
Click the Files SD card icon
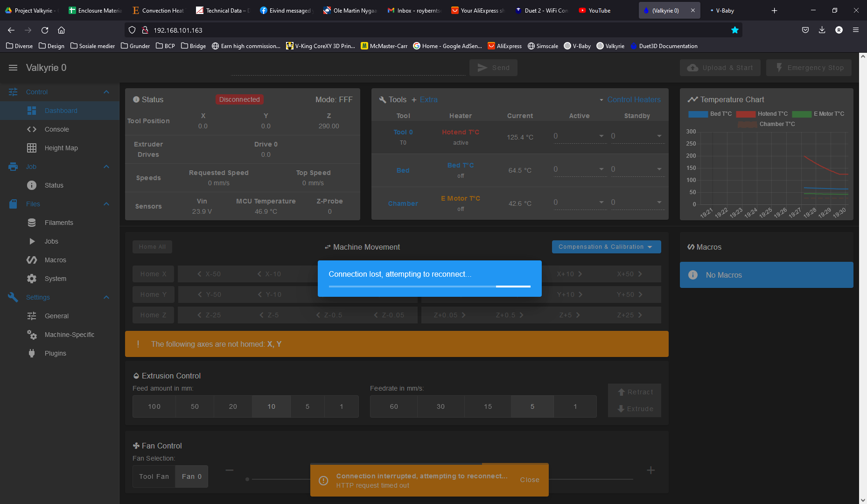point(13,204)
